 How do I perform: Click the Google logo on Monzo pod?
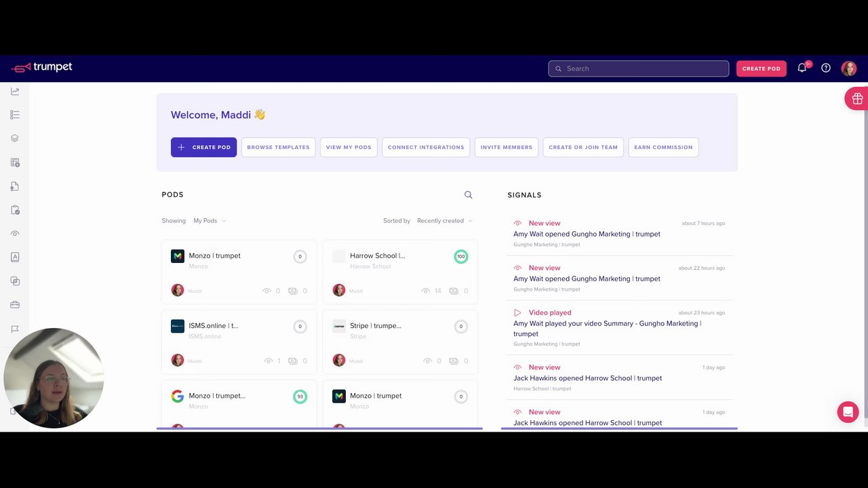178,396
